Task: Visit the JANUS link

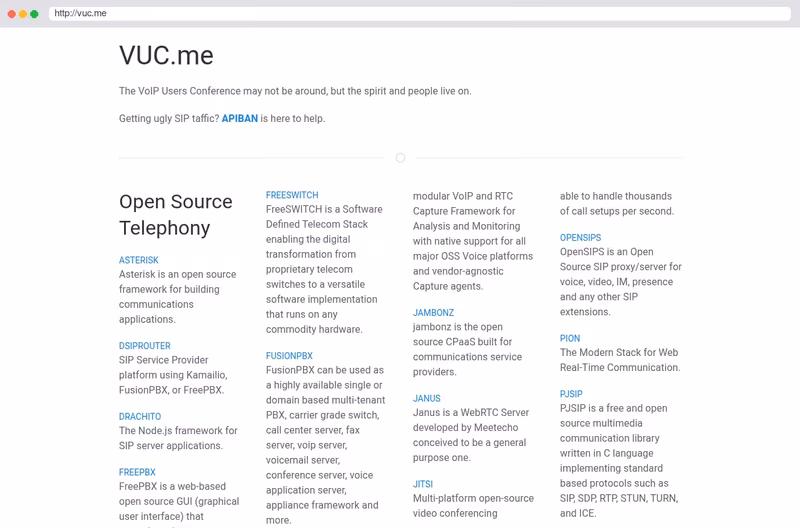Action: coord(427,398)
